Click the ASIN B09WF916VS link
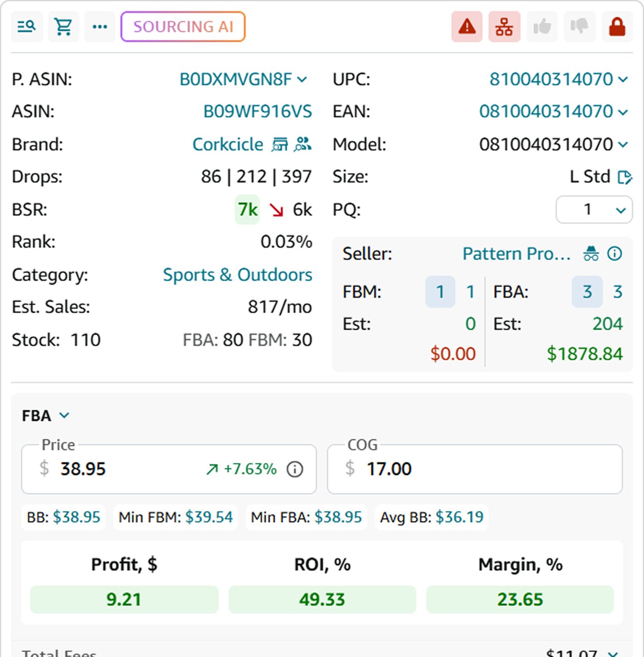Image resolution: width=644 pixels, height=657 pixels. (258, 112)
